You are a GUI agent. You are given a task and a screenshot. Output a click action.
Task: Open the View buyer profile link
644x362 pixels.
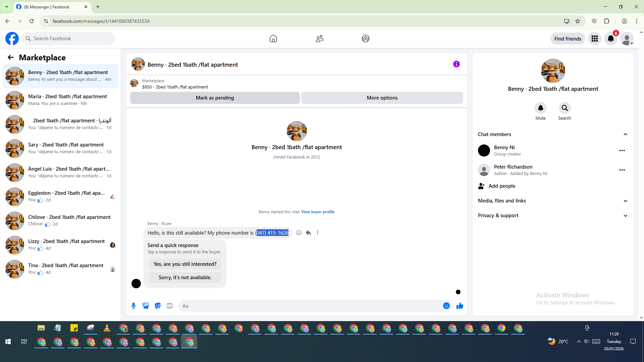[318, 212]
